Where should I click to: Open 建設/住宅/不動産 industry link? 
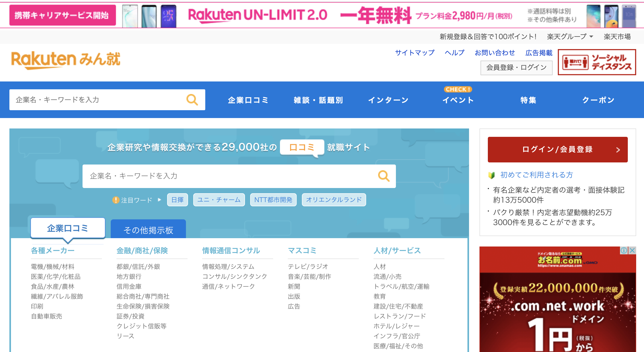pyautogui.click(x=398, y=306)
